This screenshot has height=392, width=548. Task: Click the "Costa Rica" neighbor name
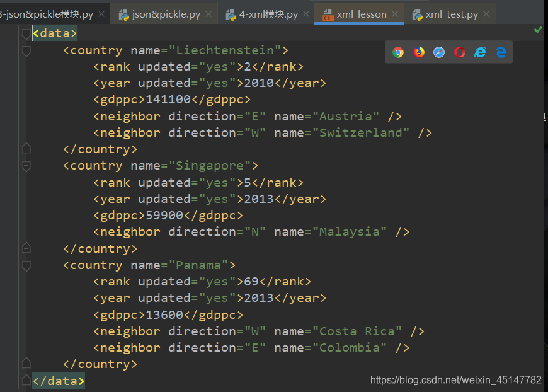[357, 331]
